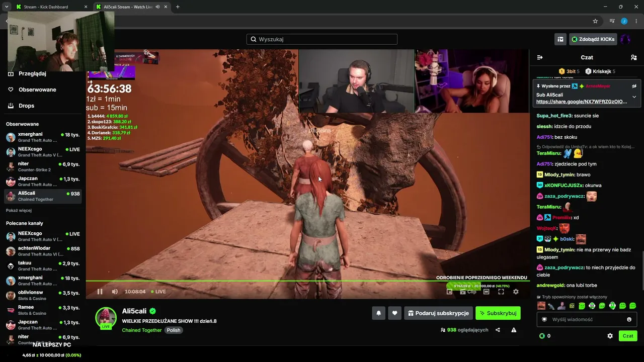The width and height of the screenshot is (644, 362).
Task: Select the Ali5cali followed channel
Action: point(43,196)
